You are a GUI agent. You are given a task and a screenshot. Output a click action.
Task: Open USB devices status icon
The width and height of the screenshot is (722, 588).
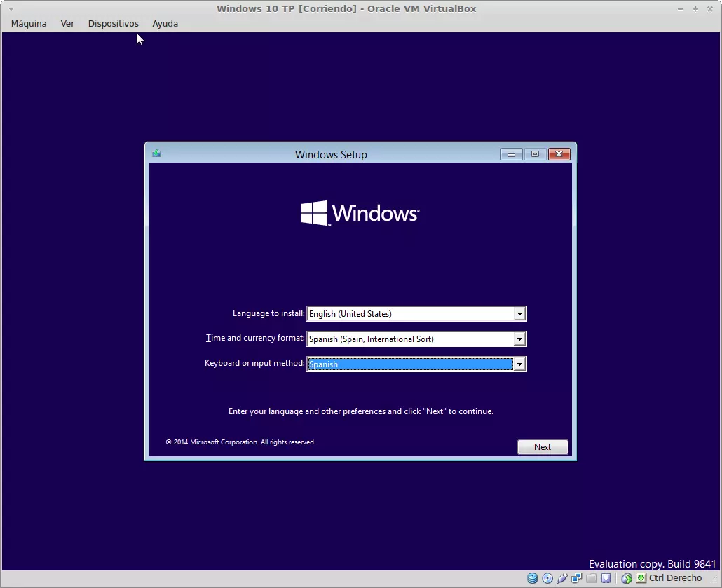point(562,578)
